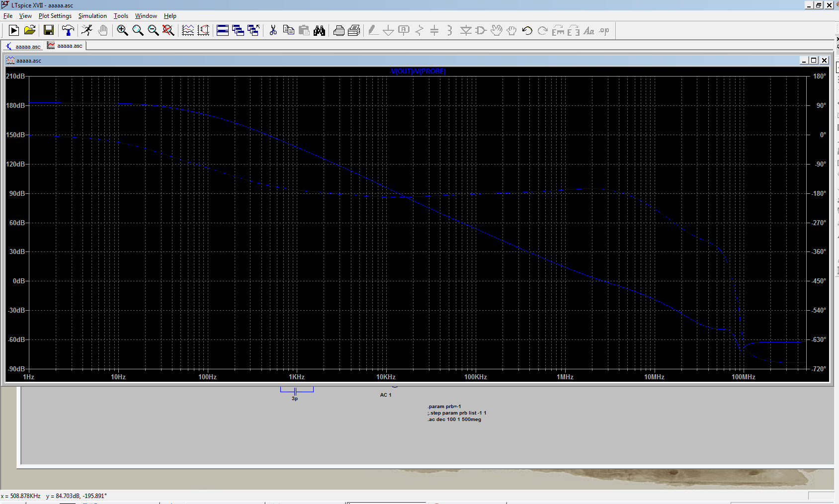Click the Pan magnifier icon

(x=138, y=31)
